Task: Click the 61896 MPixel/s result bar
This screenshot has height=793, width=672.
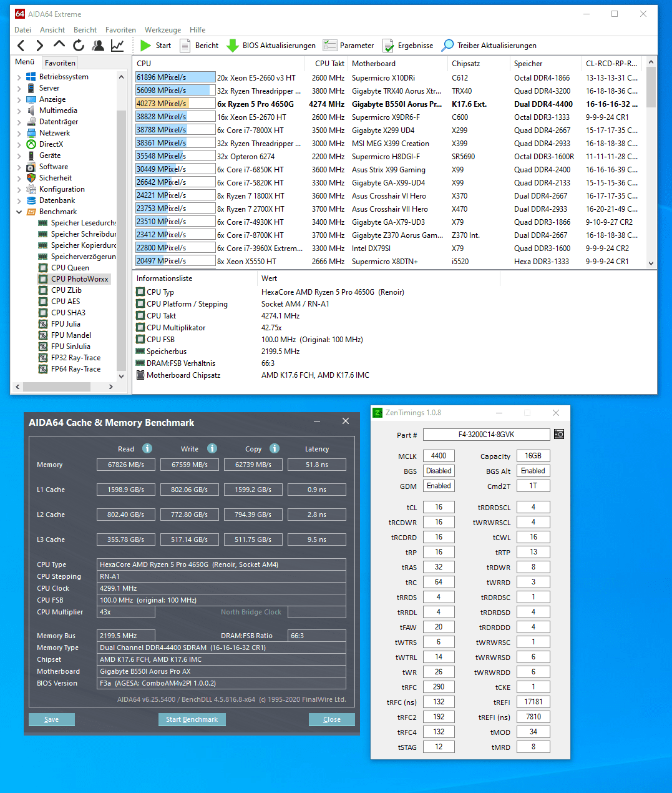Action: [175, 77]
